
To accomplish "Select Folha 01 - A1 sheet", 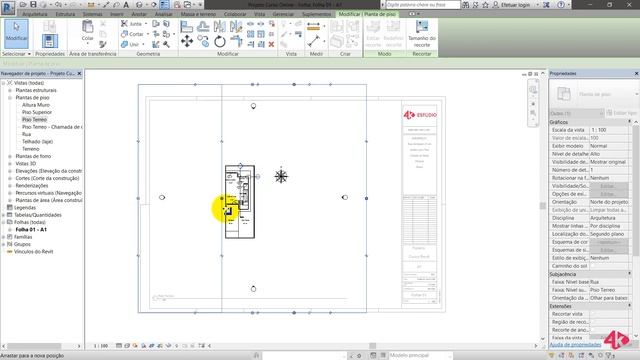I will 31,230.
